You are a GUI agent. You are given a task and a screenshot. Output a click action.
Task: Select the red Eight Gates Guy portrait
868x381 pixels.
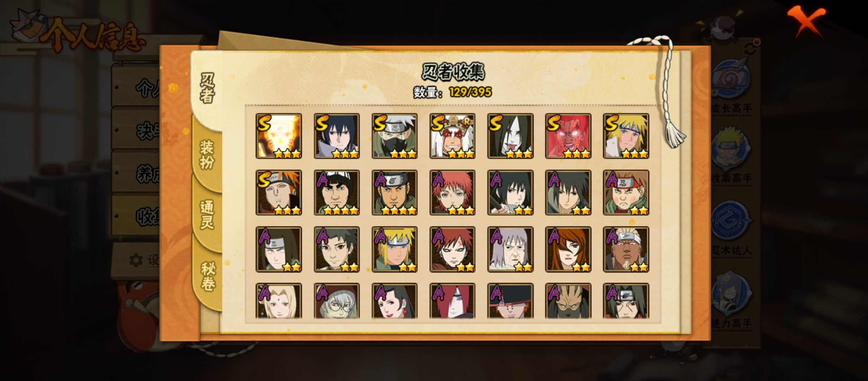coord(568,136)
